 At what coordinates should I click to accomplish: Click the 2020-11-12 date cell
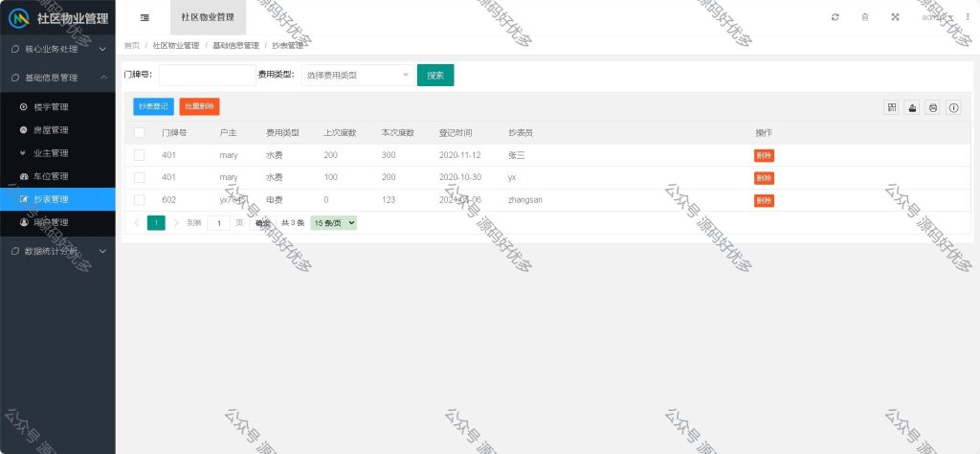tap(460, 155)
